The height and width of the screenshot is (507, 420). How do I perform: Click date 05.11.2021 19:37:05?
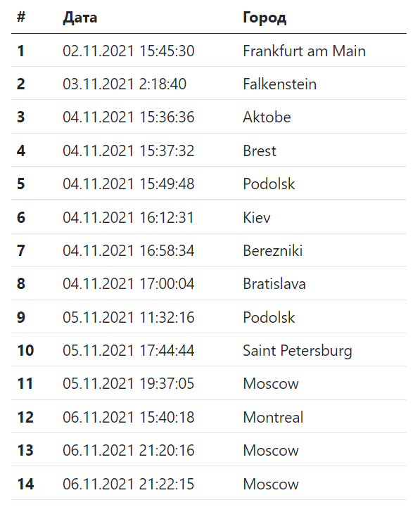tap(129, 384)
